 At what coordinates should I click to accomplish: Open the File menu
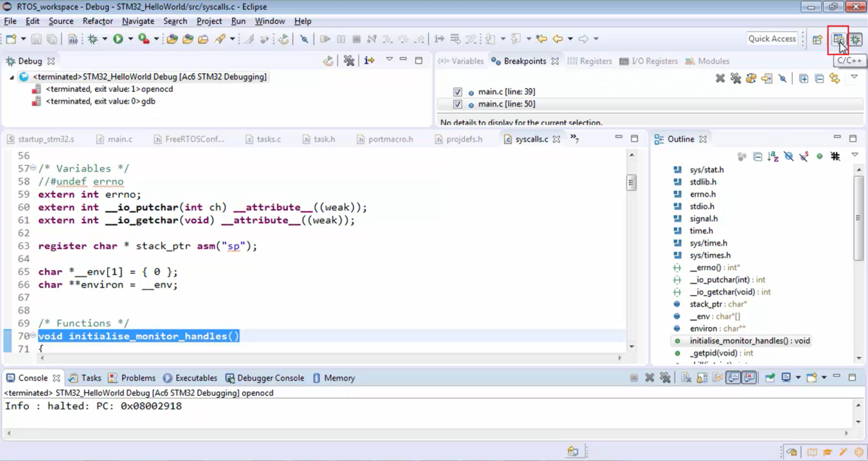pyautogui.click(x=10, y=21)
